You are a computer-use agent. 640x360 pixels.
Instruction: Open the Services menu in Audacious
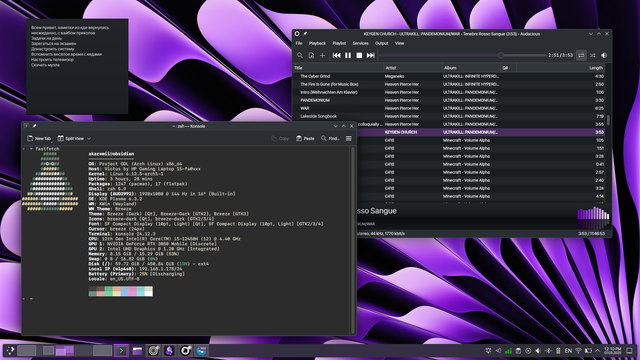pos(360,43)
